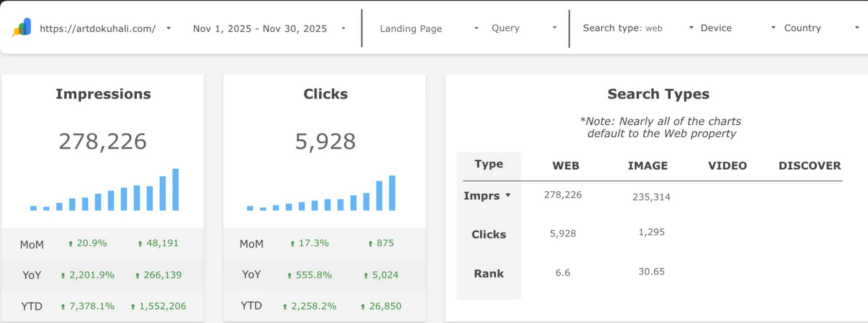Select the IMAGE column header

point(647,166)
